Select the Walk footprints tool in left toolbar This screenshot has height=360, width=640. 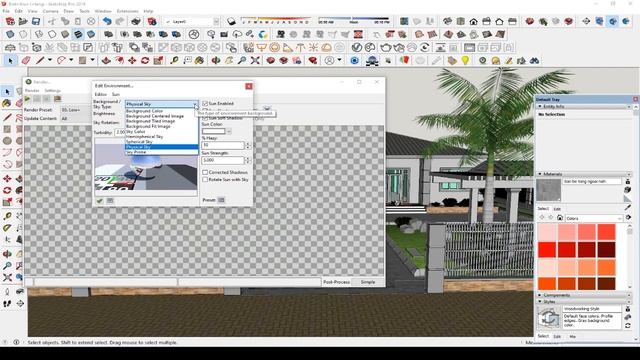coord(7,304)
